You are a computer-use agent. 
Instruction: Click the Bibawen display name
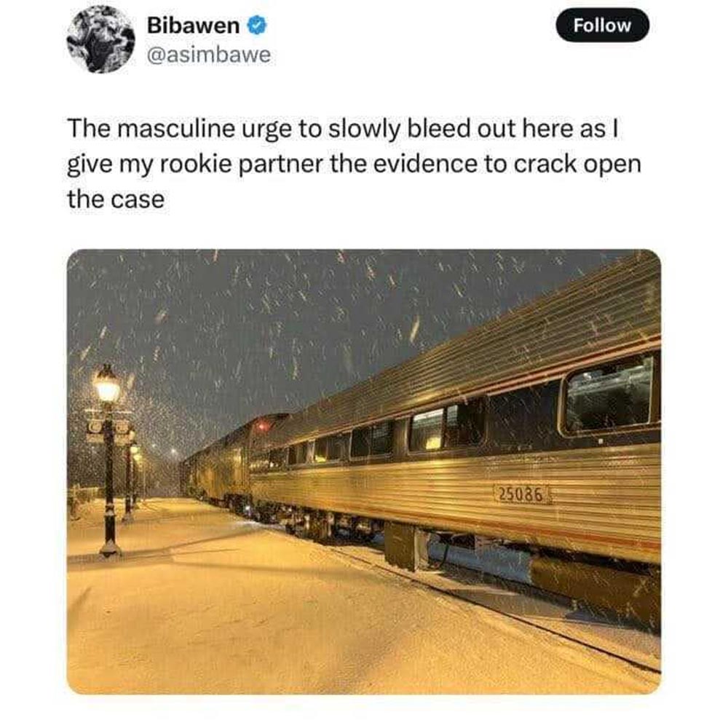(193, 25)
